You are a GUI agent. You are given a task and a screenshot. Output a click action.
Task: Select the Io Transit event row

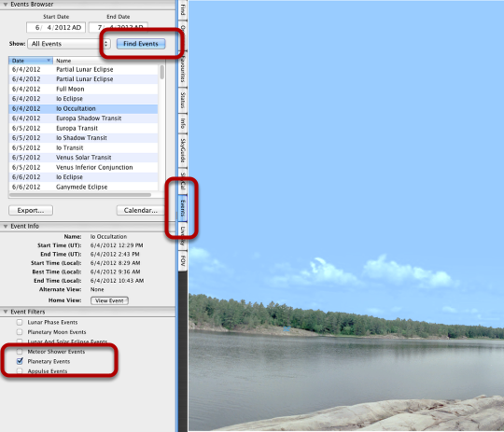click(x=84, y=147)
